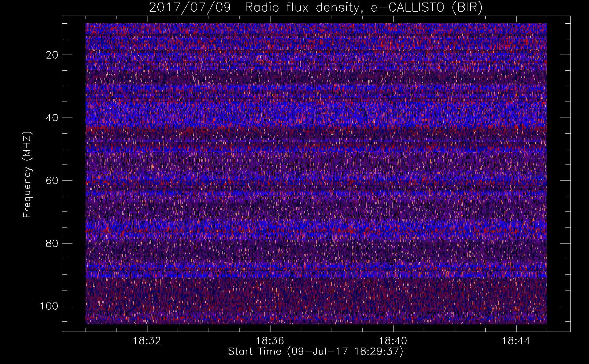Click the plot title "Radio flux density, e-CALLISTO (BIR)"

tap(364, 8)
